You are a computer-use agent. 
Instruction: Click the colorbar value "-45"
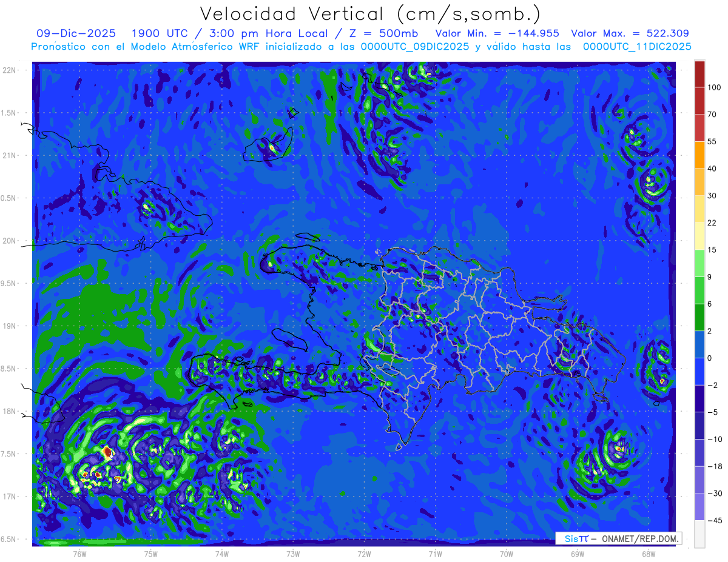pos(714,520)
